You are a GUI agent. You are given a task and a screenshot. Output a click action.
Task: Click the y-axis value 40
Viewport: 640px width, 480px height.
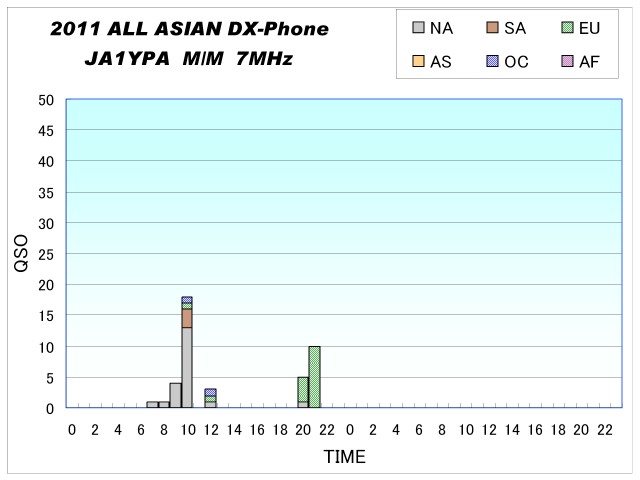pos(46,162)
